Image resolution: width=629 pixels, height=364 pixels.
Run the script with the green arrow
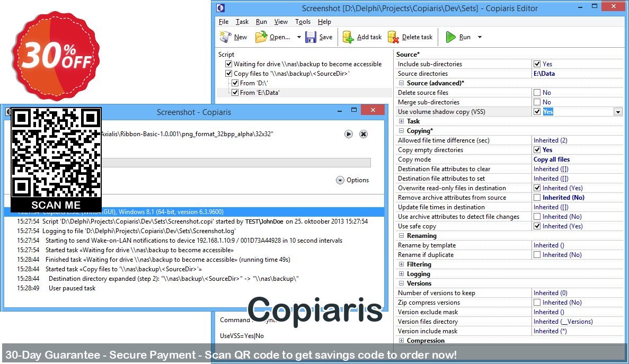[450, 37]
